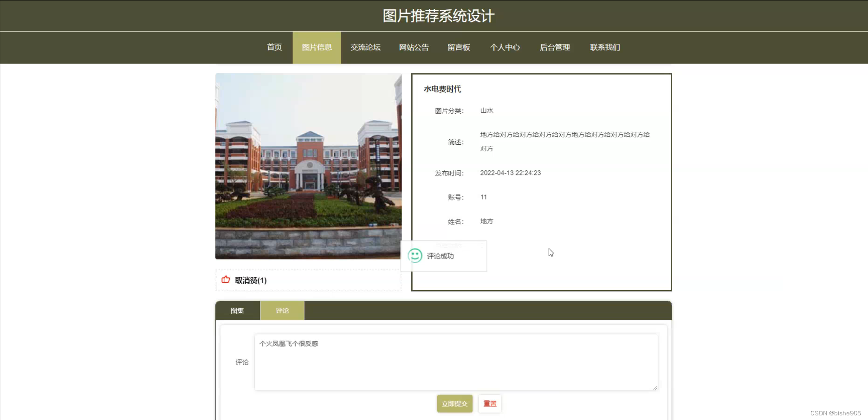Click the campus building image thumbnail
868x420 pixels.
[308, 166]
